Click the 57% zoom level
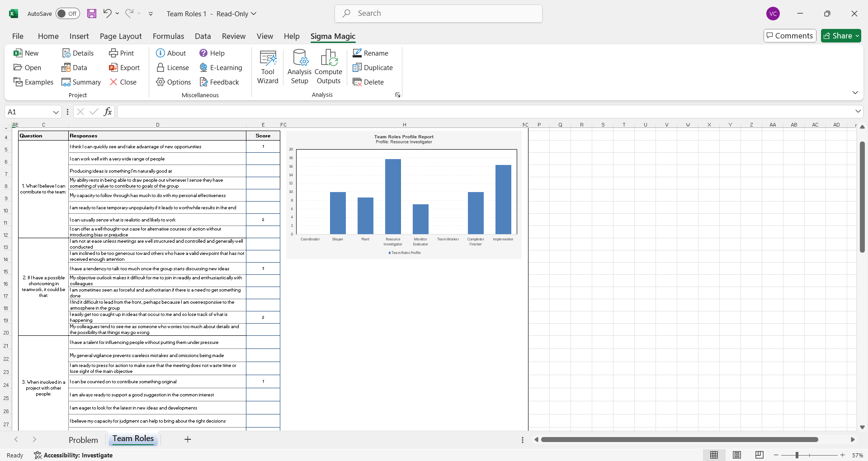 coord(857,455)
